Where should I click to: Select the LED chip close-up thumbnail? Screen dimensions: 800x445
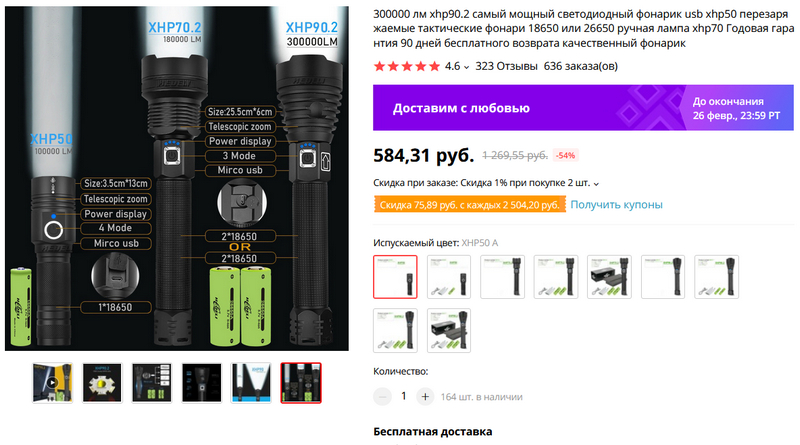click(102, 383)
